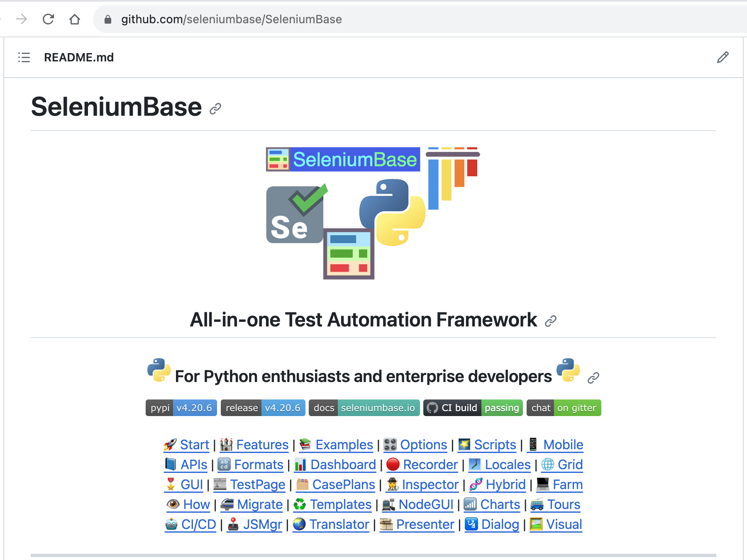Click Python emoji right of heading
The image size is (747, 560).
pos(568,370)
